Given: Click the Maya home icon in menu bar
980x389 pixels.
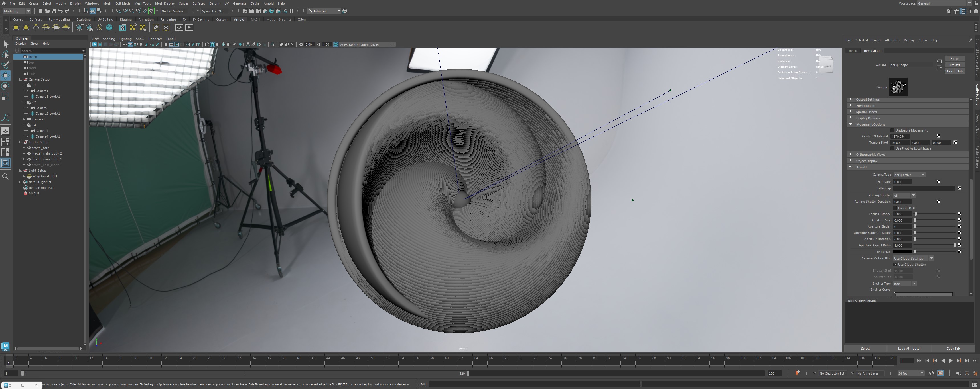Looking at the screenshot, I should 3,3.
